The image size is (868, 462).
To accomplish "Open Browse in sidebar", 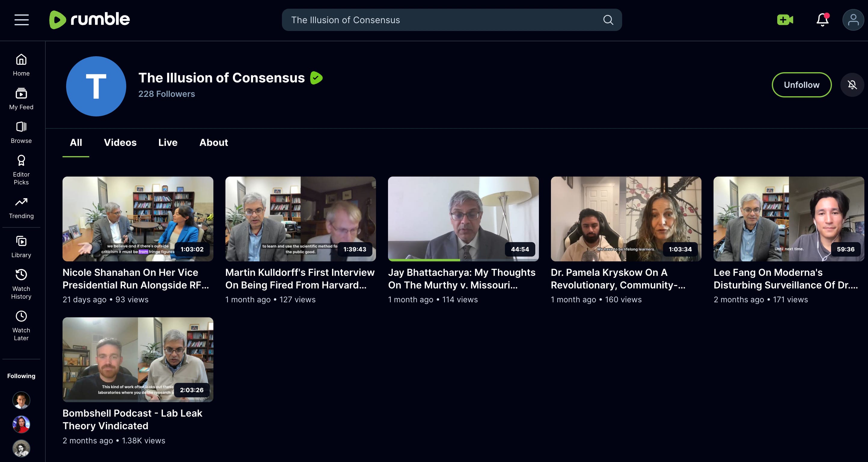I will (21, 133).
